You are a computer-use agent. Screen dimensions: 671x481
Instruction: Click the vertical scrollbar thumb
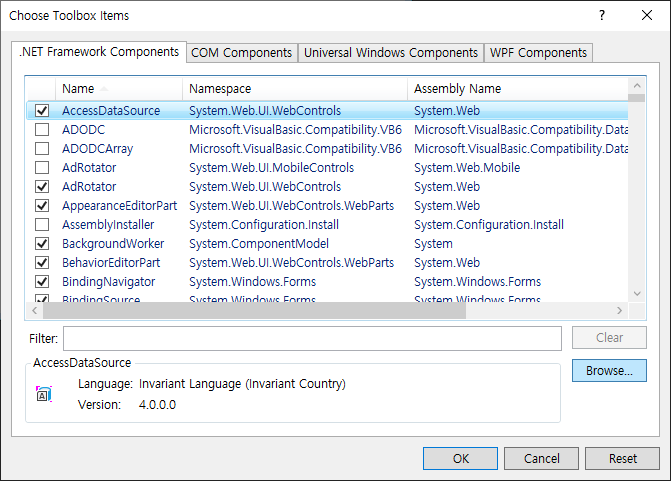(x=637, y=98)
